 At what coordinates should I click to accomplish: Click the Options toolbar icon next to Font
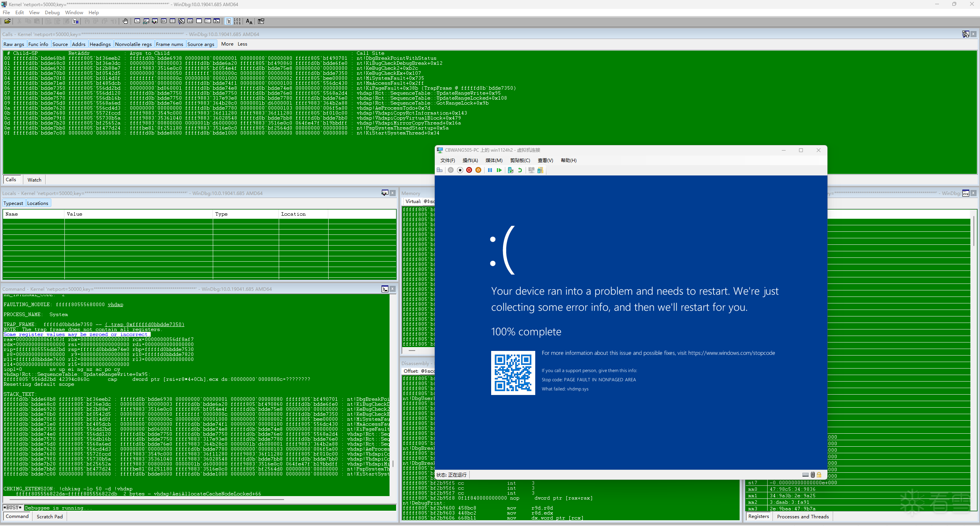coord(261,21)
